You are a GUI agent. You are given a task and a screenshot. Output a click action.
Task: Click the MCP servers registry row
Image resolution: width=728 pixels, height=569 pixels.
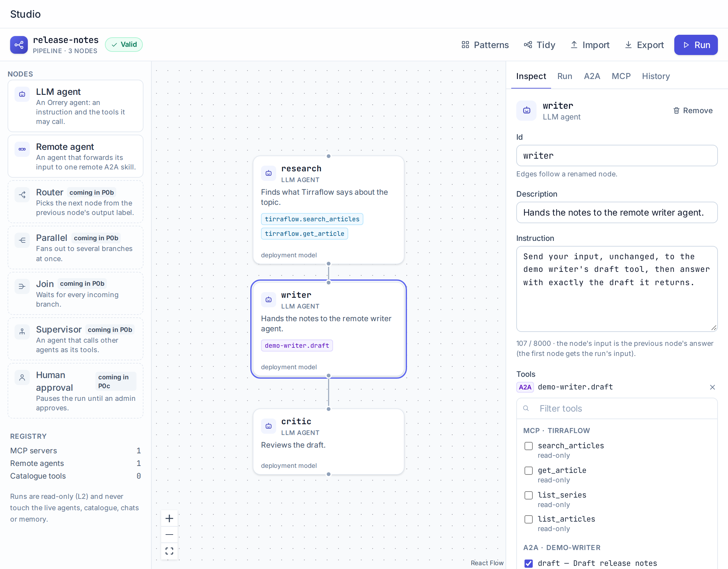click(75, 450)
